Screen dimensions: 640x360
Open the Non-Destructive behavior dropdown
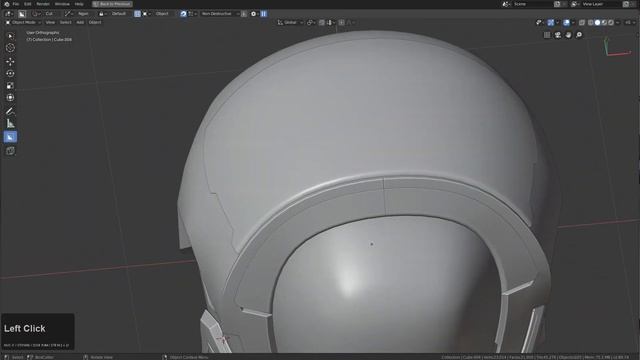[220, 13]
